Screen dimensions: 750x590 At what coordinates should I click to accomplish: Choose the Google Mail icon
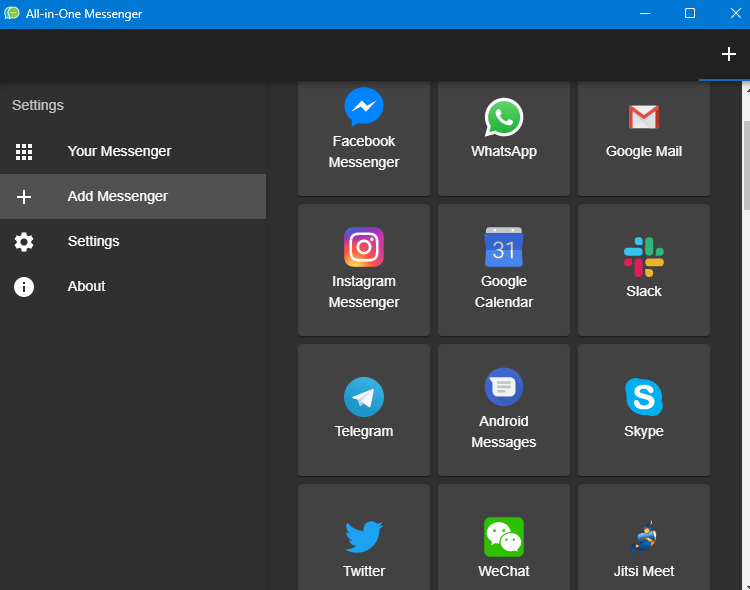tap(644, 117)
